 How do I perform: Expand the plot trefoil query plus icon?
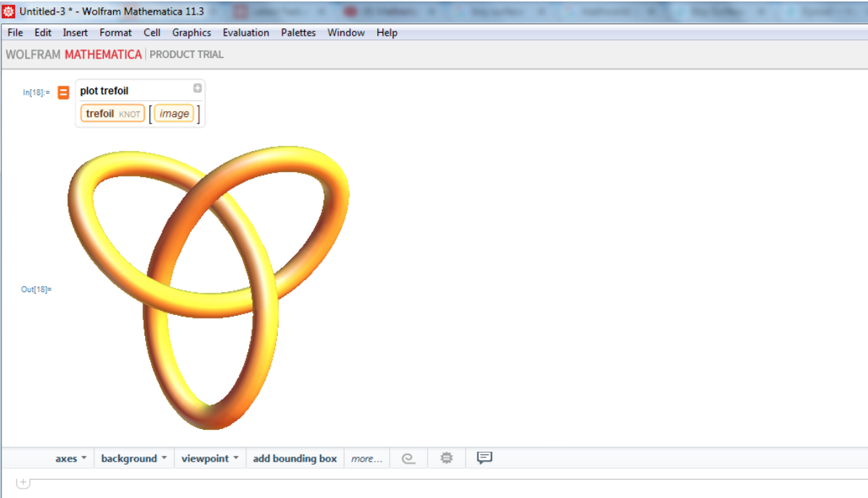pyautogui.click(x=197, y=89)
